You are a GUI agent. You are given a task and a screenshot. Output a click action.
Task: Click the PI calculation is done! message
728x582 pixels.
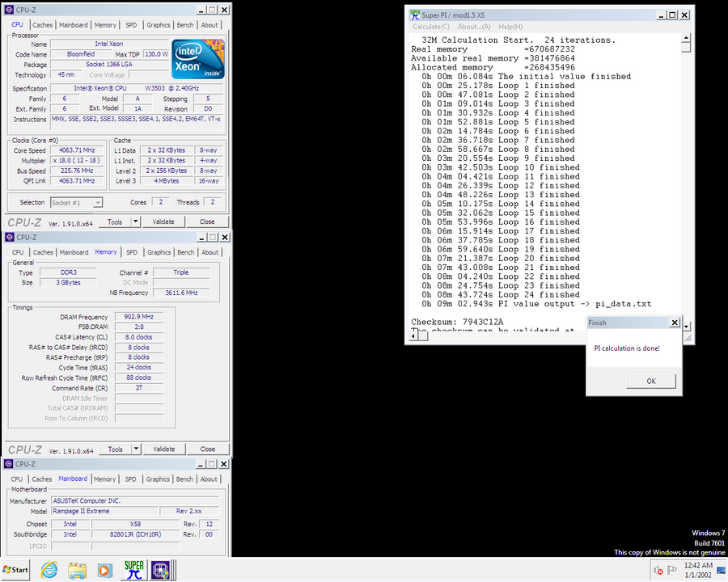point(627,348)
